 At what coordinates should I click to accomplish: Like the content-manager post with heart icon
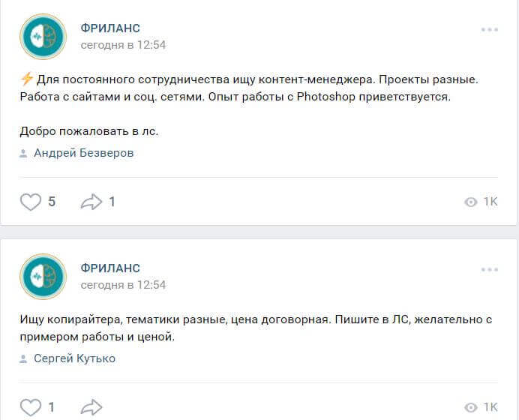click(31, 202)
